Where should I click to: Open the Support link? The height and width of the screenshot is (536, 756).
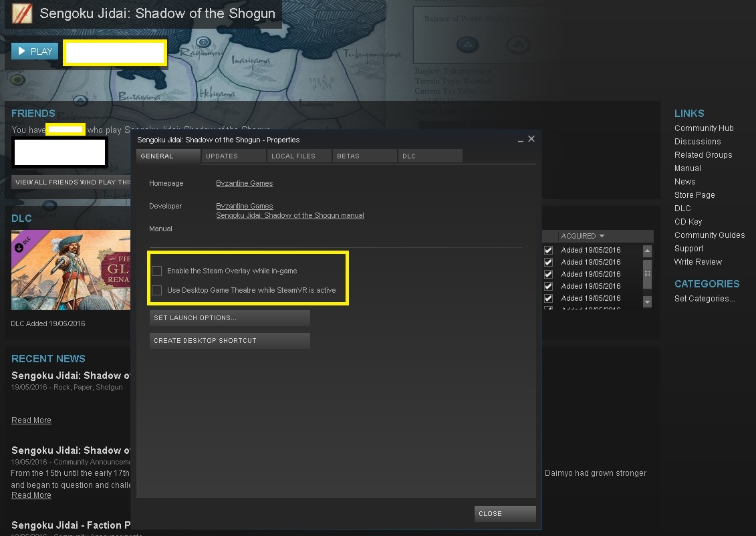pos(689,249)
